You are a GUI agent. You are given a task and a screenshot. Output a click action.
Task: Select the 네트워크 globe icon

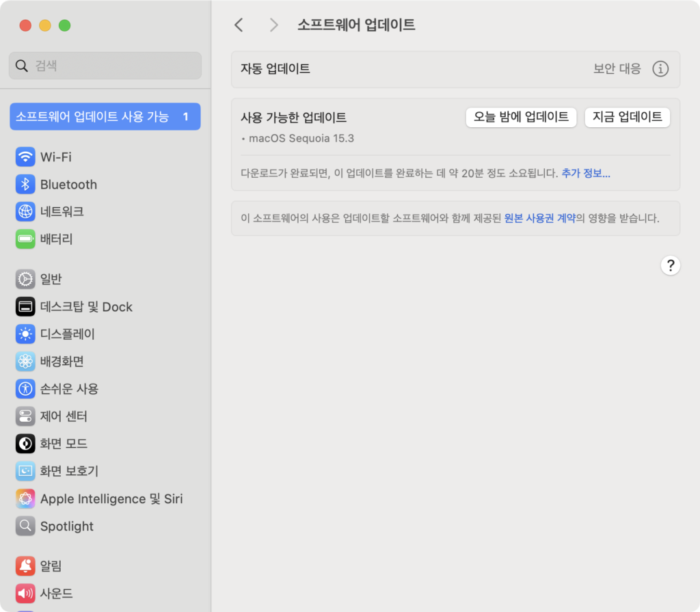pos(25,212)
